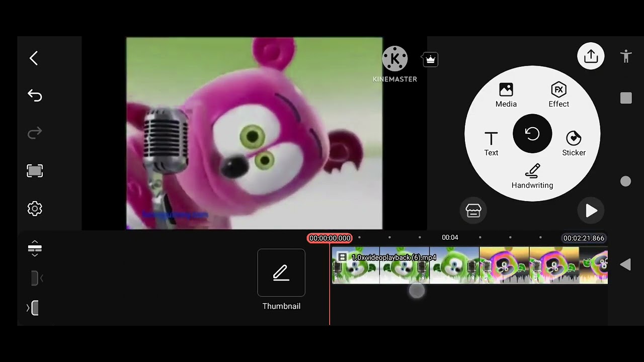The height and width of the screenshot is (362, 644).
Task: Jump to timeline end icon
Action: [33, 308]
